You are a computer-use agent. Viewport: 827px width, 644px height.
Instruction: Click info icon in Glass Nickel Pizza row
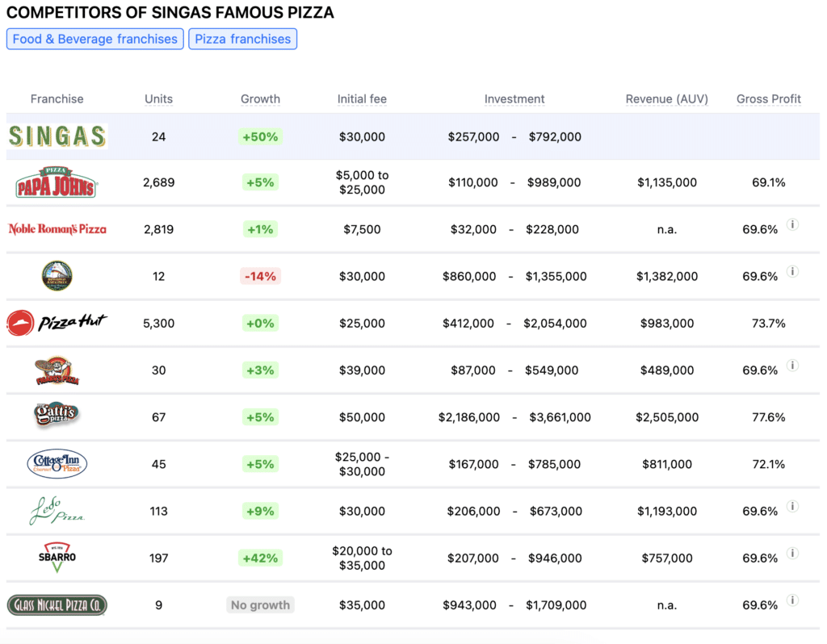coord(792,600)
